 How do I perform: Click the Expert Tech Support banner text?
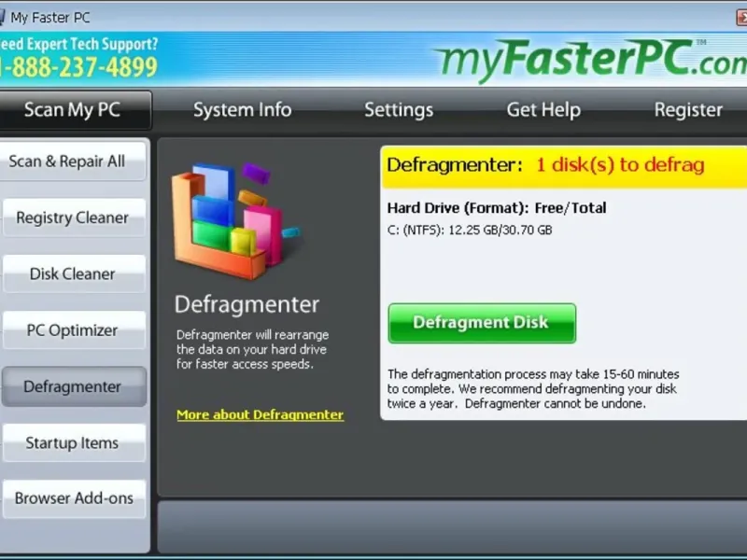click(78, 44)
